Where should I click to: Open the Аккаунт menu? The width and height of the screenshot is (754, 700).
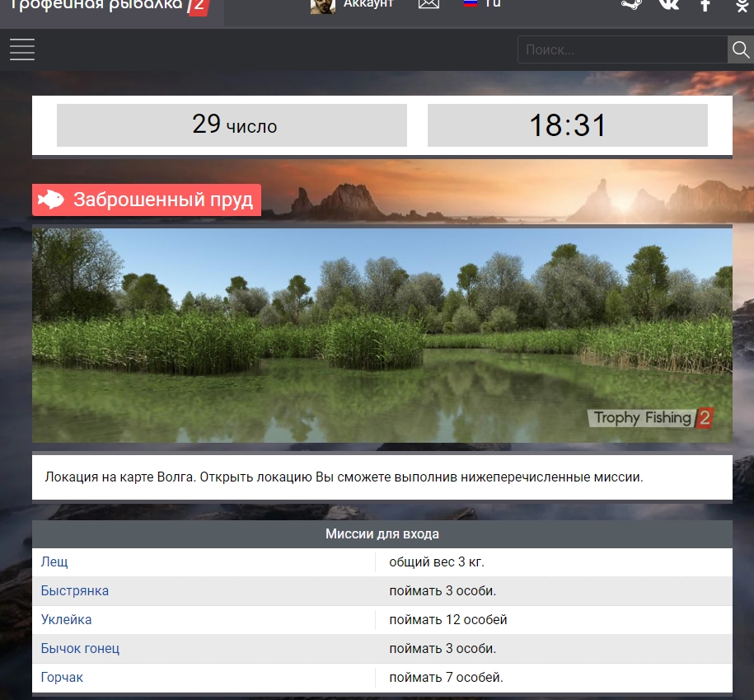(368, 4)
